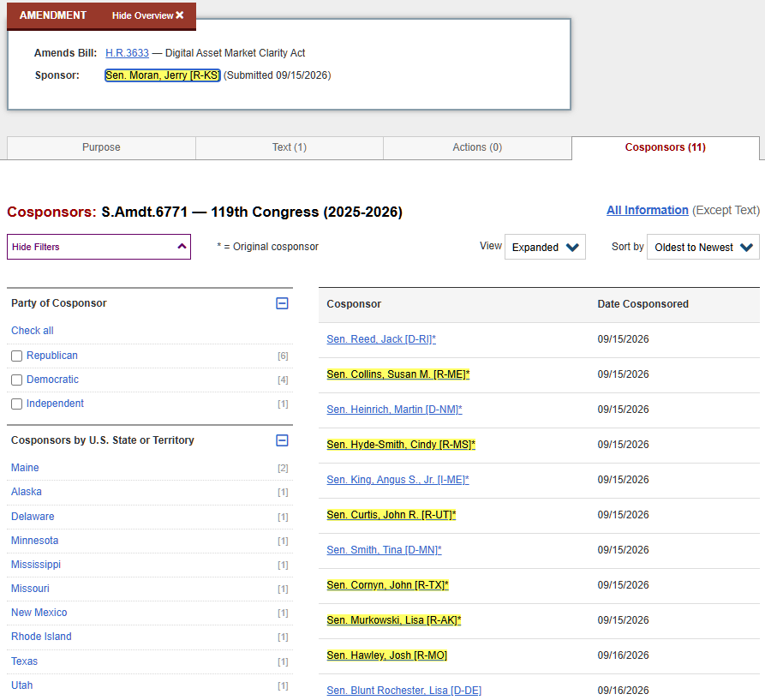Open Sen. Reed, Jack profile link

coord(381,339)
